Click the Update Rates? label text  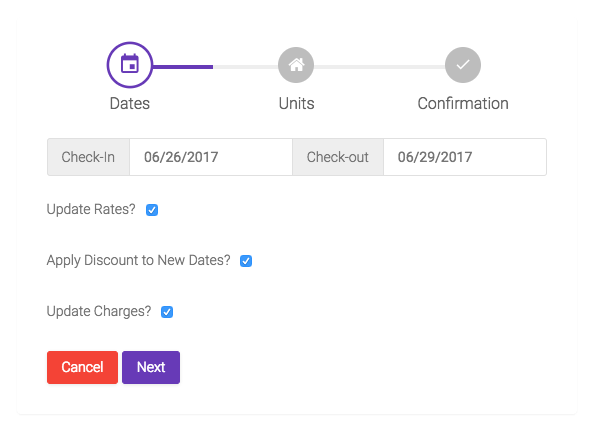click(x=91, y=209)
